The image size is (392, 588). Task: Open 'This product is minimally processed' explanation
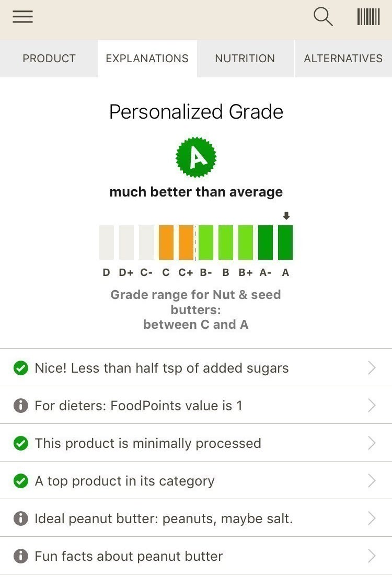[196, 443]
